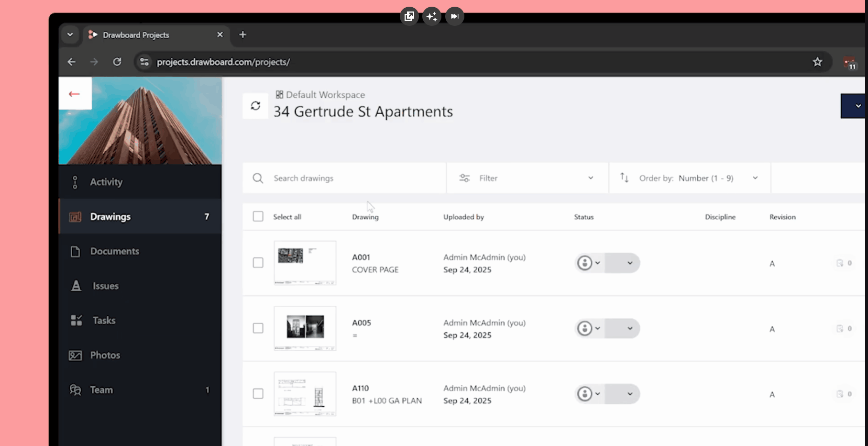Sort by the Drawing column header
The height and width of the screenshot is (446, 868).
coord(365,217)
